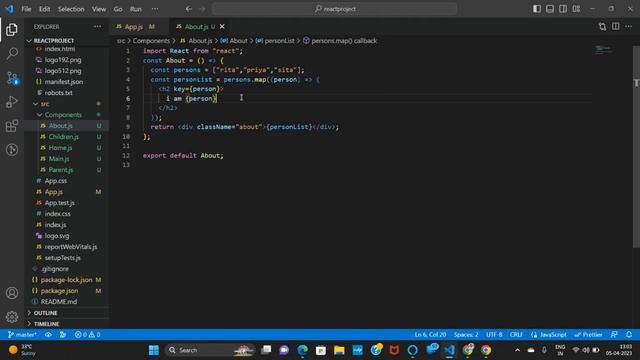The width and height of the screenshot is (640, 360).
Task: Open the File menu
Action: (x=27, y=9)
